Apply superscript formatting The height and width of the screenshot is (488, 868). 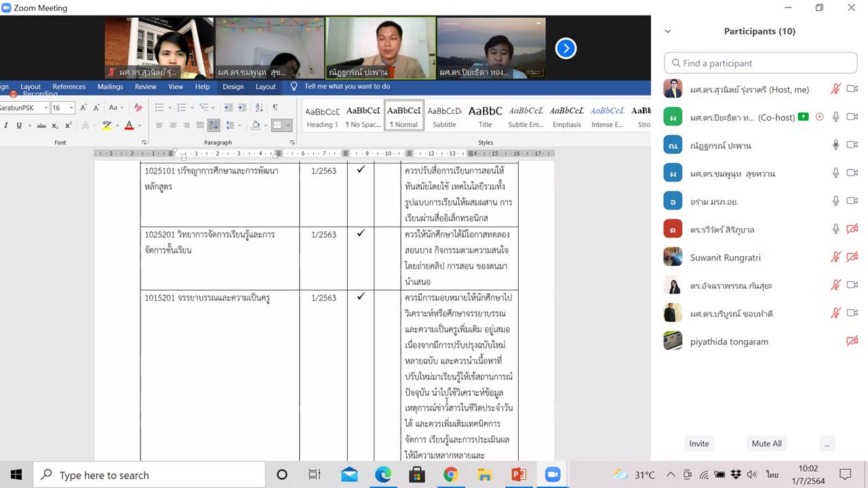(x=68, y=125)
